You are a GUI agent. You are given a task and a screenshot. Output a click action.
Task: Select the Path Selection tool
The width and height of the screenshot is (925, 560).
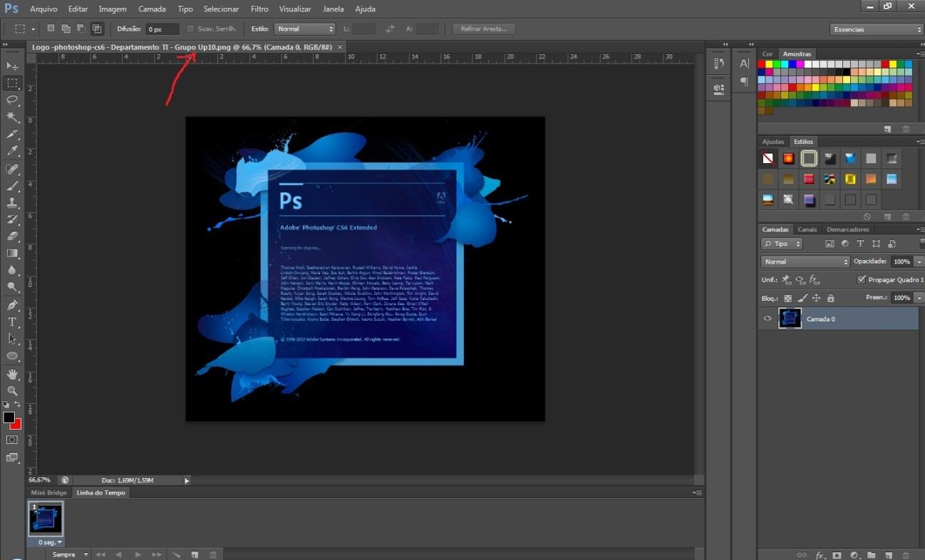[12, 339]
